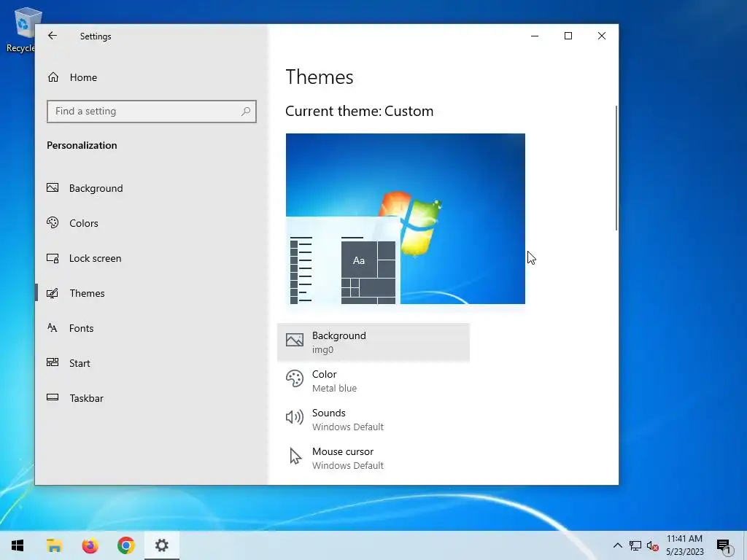
Task: Click the Home house icon
Action: tap(53, 77)
